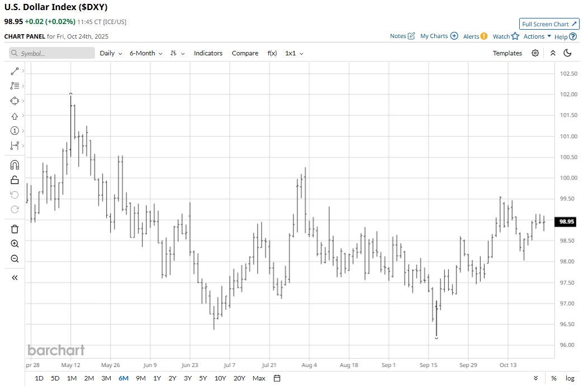Zoom in with magnifier plus icon
588x390 pixels.
[x=15, y=244]
